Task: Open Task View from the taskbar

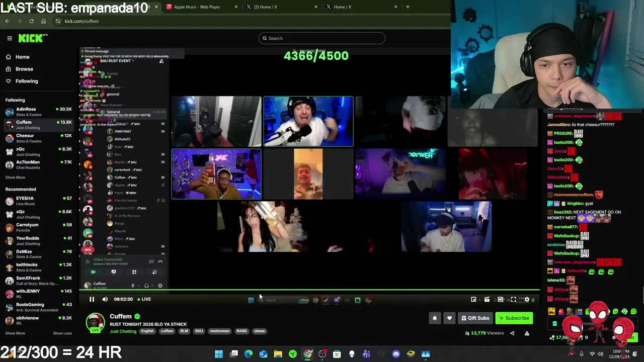Action: [234, 354]
